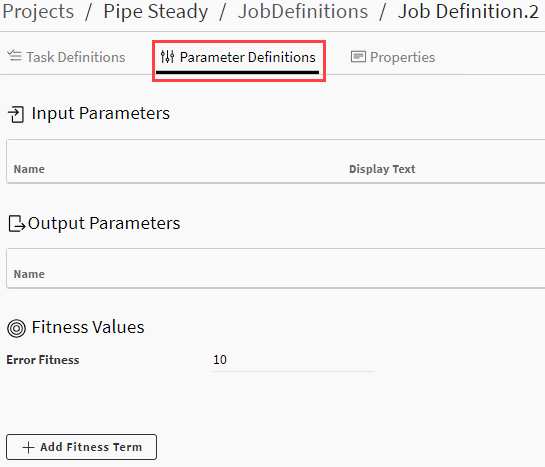The image size is (545, 467).
Task: Click the plus icon on Add Fitness Term
Action: pyautogui.click(x=29, y=447)
